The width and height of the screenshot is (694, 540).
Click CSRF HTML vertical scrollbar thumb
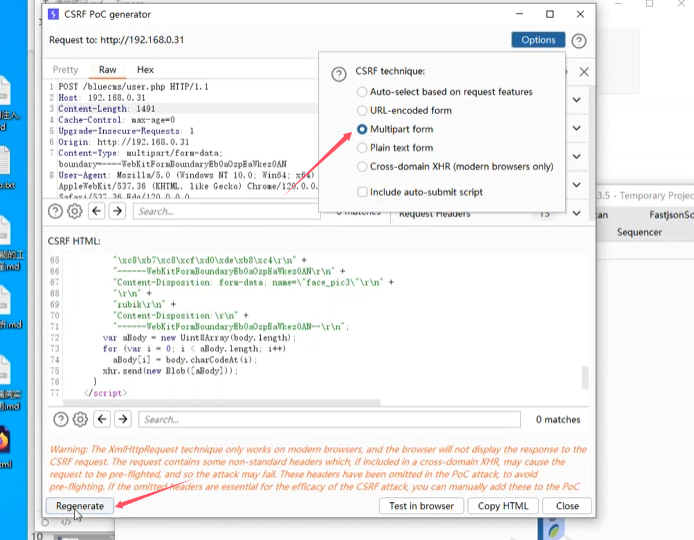pos(585,377)
